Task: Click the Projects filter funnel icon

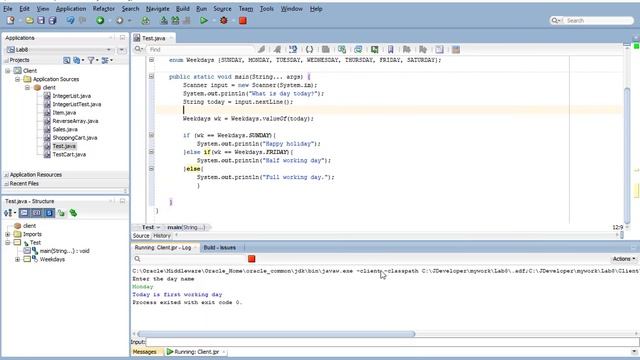Action: tap(91, 60)
